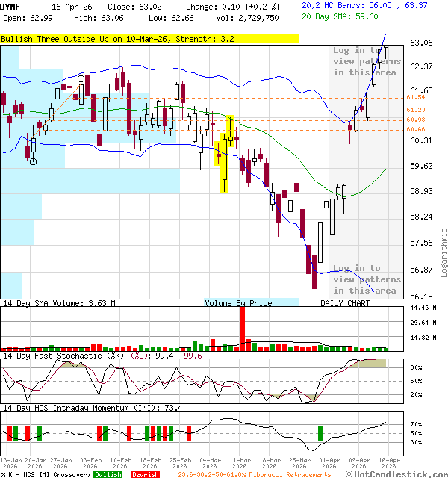Click the red Bearish legend badge
Screen dimensions: 448x478
145,474
